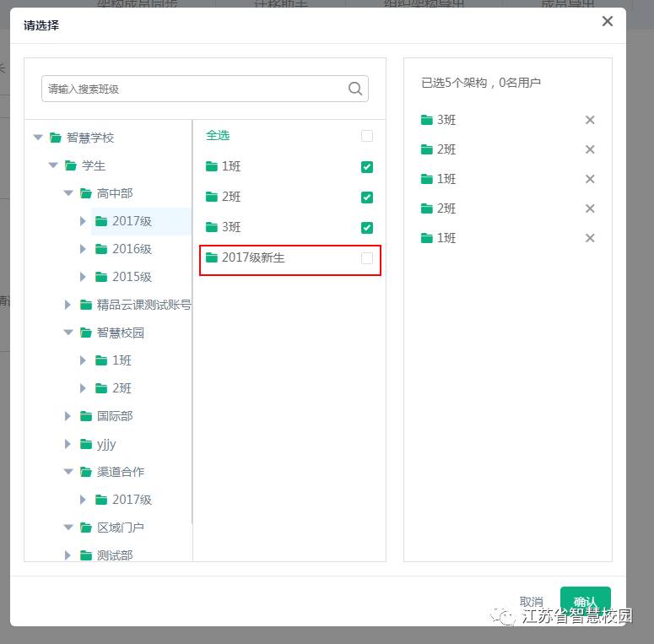Expand the 测试部 tree node

coord(68,555)
